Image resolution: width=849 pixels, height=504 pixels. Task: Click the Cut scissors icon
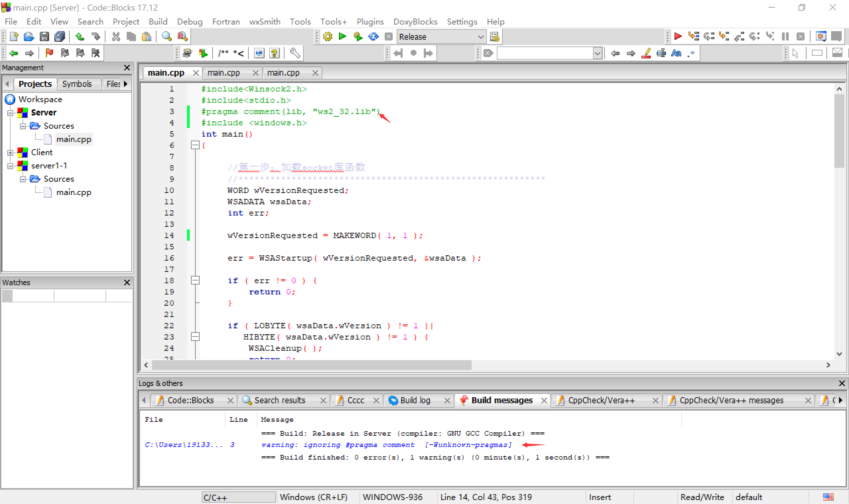point(116,36)
